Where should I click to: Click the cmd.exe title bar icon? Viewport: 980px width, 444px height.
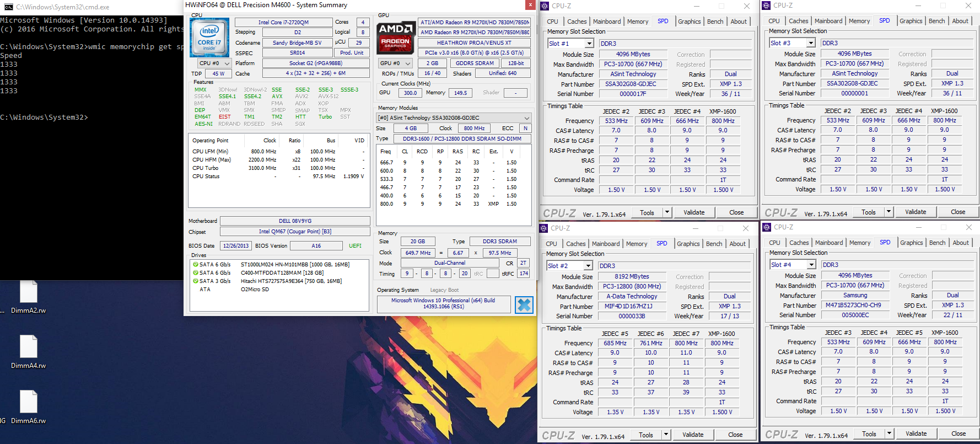pyautogui.click(x=8, y=7)
